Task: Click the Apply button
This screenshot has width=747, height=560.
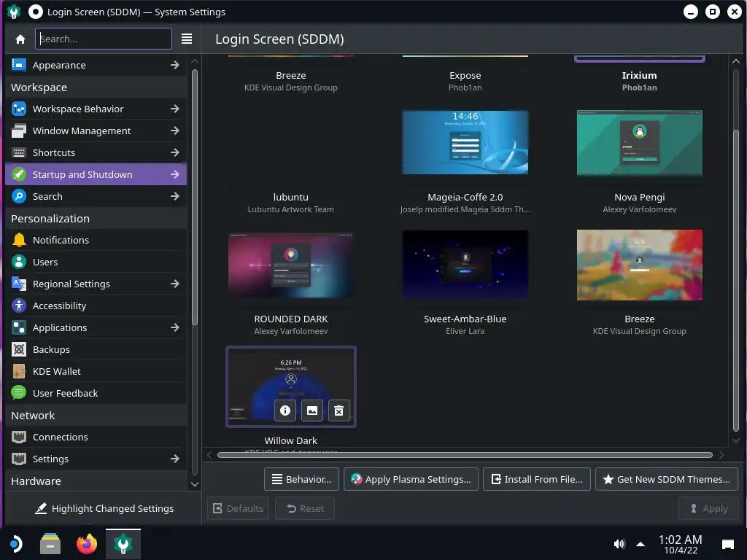Action: pos(708,508)
